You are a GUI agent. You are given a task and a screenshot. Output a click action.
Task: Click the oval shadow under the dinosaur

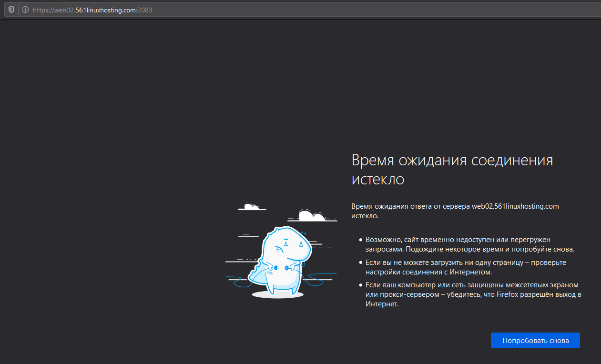pos(277,295)
